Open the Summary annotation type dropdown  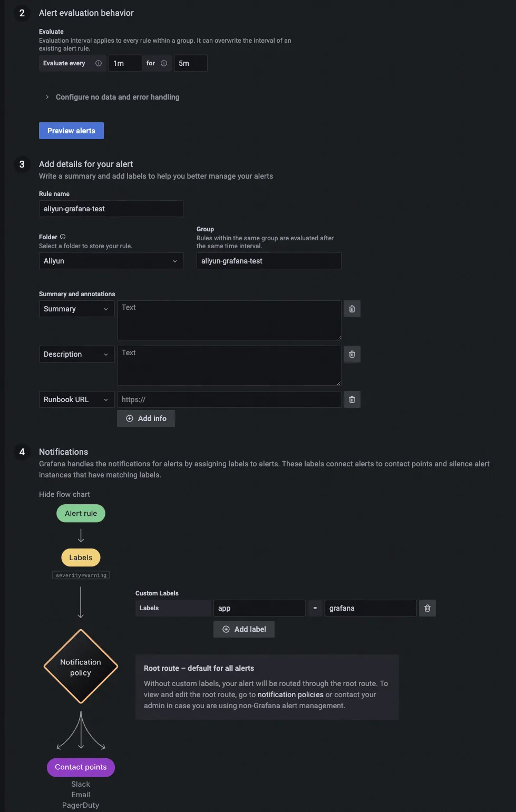click(x=76, y=309)
